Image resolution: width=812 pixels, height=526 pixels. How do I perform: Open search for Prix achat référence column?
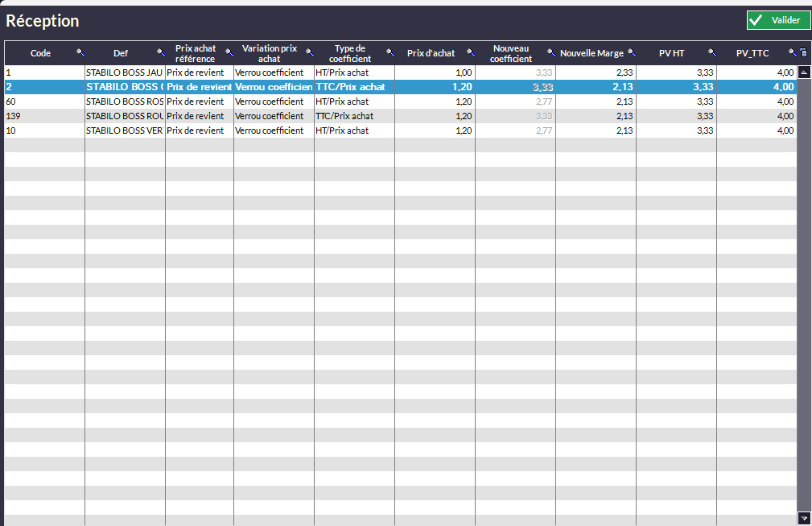tap(229, 52)
